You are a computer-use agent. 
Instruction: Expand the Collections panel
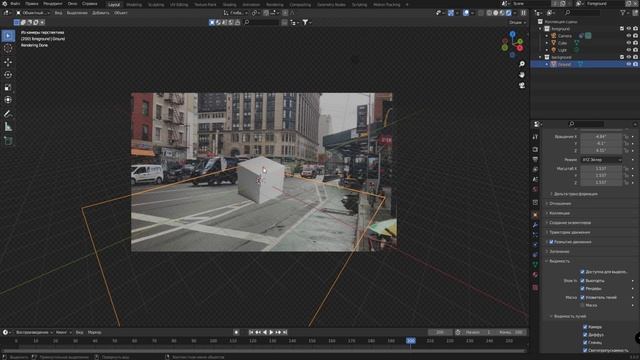[559, 213]
